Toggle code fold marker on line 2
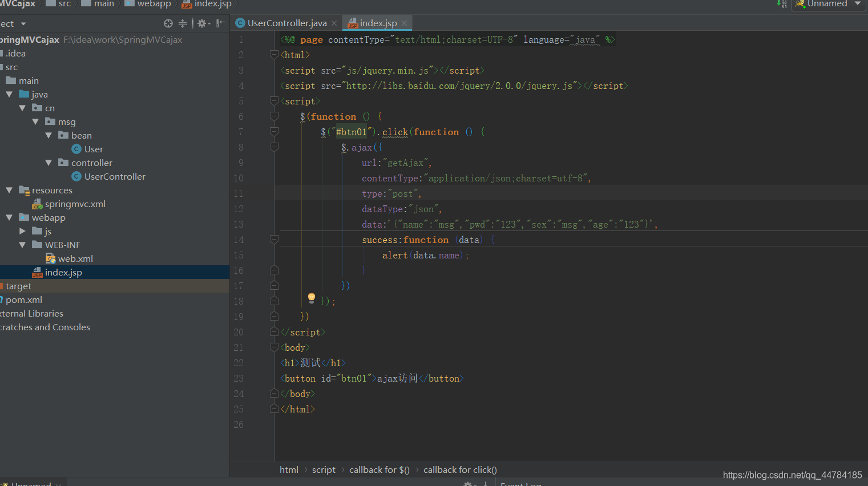Viewport: 868px width, 486px height. click(x=274, y=55)
